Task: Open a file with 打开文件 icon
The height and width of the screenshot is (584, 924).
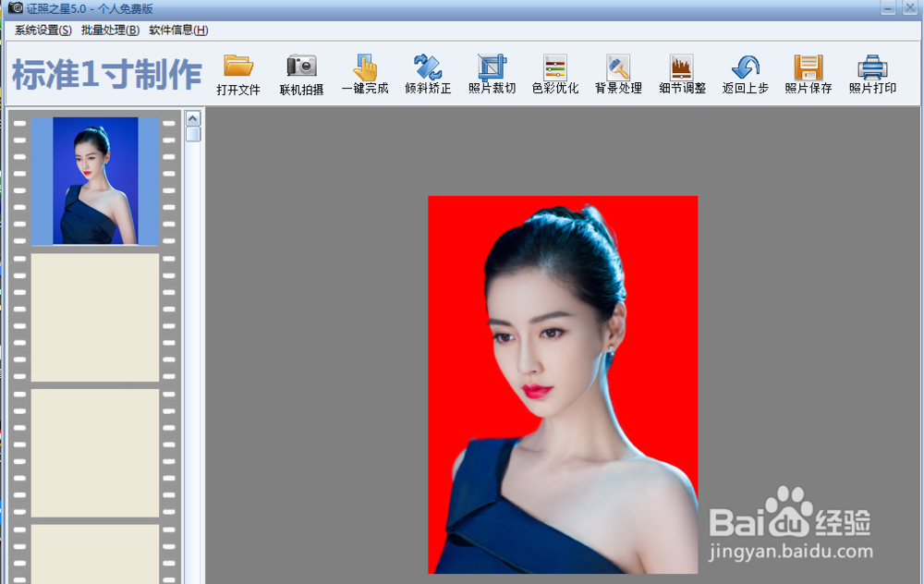Action: (x=238, y=75)
